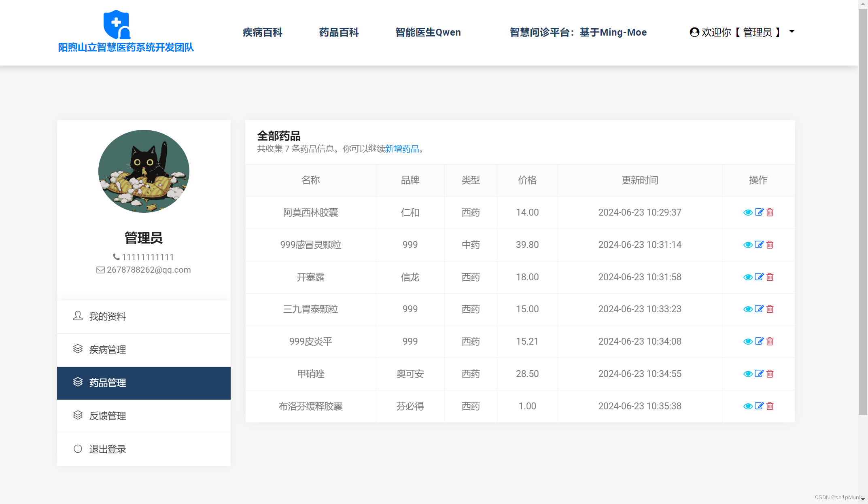Click the scrollbar up arrow
Screen dimensions: 868x504
pos(863,4)
